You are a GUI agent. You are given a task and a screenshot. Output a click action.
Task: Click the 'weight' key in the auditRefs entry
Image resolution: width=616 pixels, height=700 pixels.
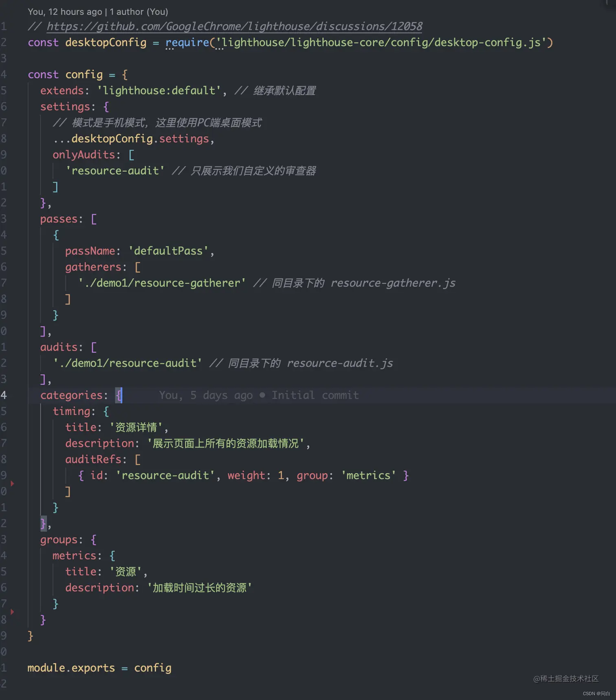pyautogui.click(x=246, y=476)
